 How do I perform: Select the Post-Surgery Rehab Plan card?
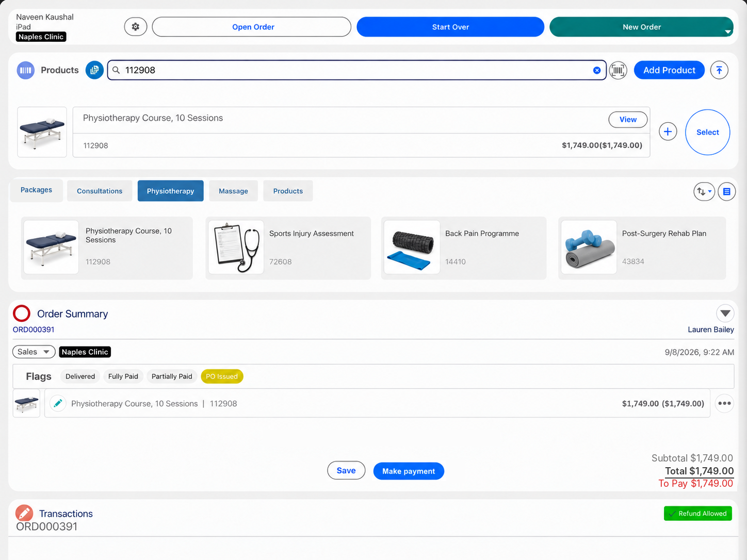pos(642,248)
